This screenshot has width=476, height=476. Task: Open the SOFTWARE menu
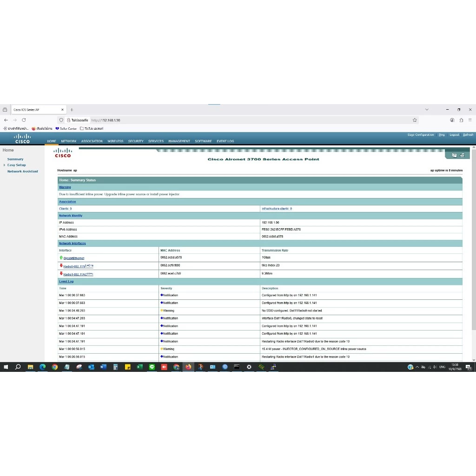point(203,141)
